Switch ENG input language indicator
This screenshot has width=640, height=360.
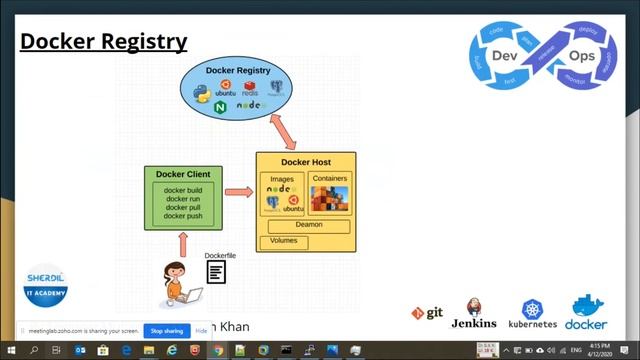pyautogui.click(x=576, y=350)
